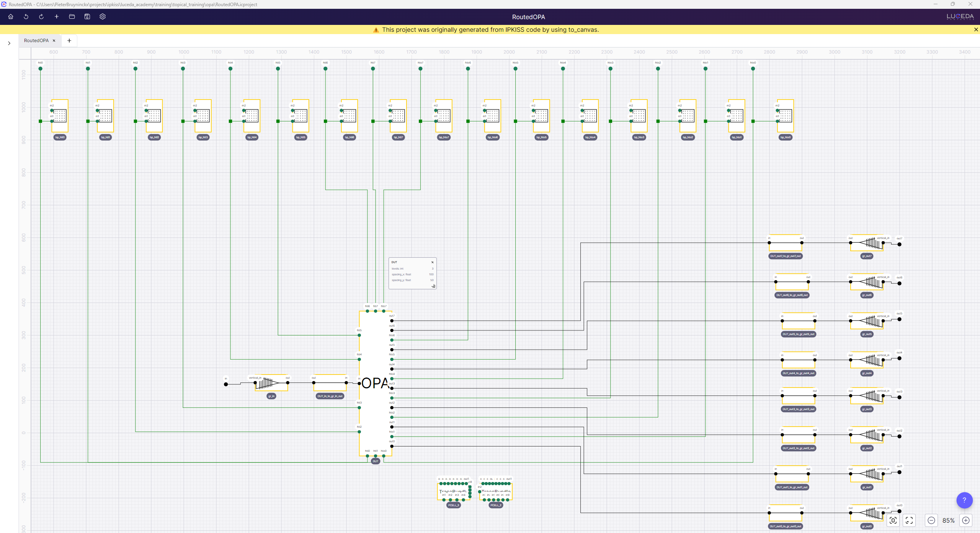Click the Home icon in the toolbar

pos(11,16)
